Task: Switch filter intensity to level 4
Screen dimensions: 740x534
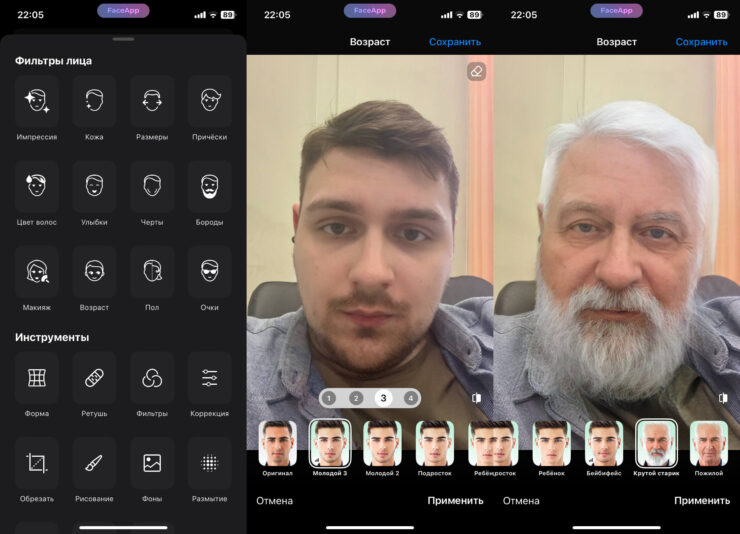Action: click(x=410, y=398)
